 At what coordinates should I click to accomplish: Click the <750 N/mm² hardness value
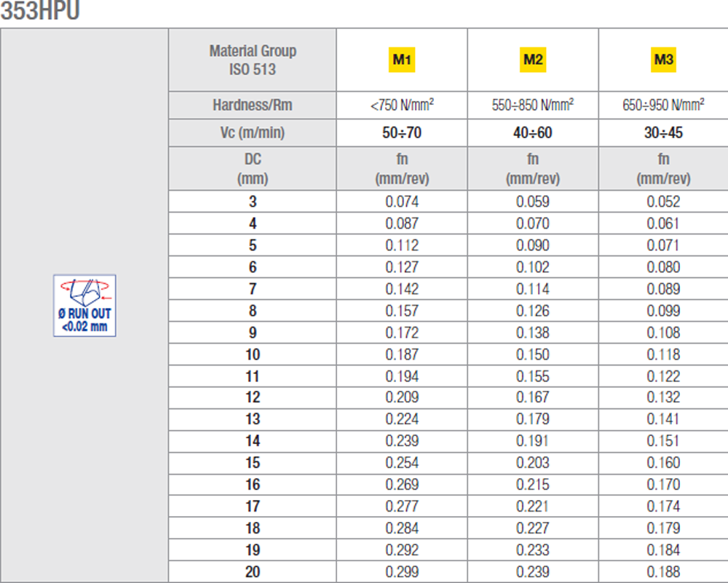pyautogui.click(x=402, y=105)
